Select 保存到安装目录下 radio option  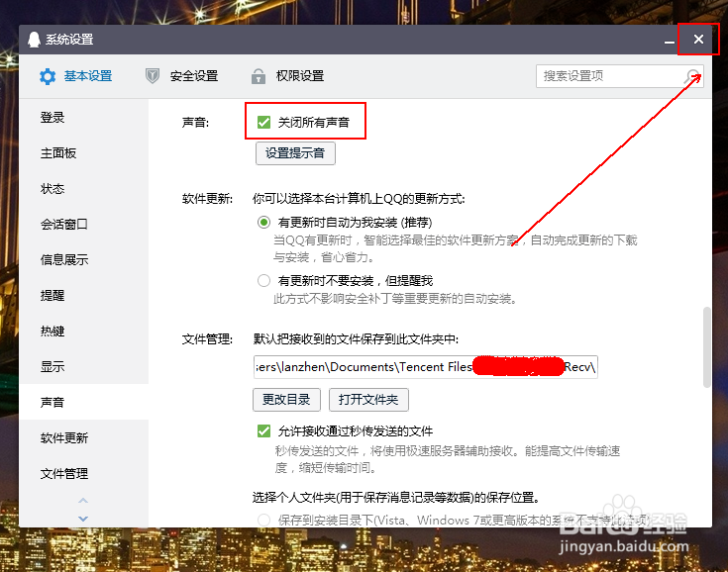point(263,520)
